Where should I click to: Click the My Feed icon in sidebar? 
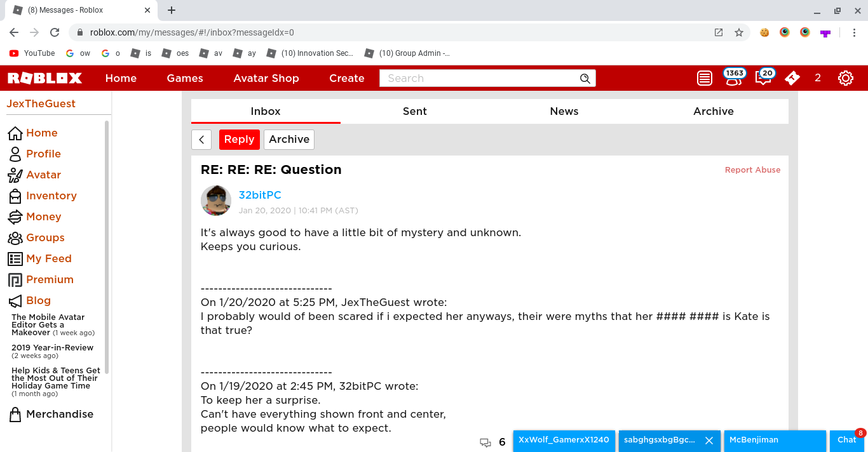point(15,258)
